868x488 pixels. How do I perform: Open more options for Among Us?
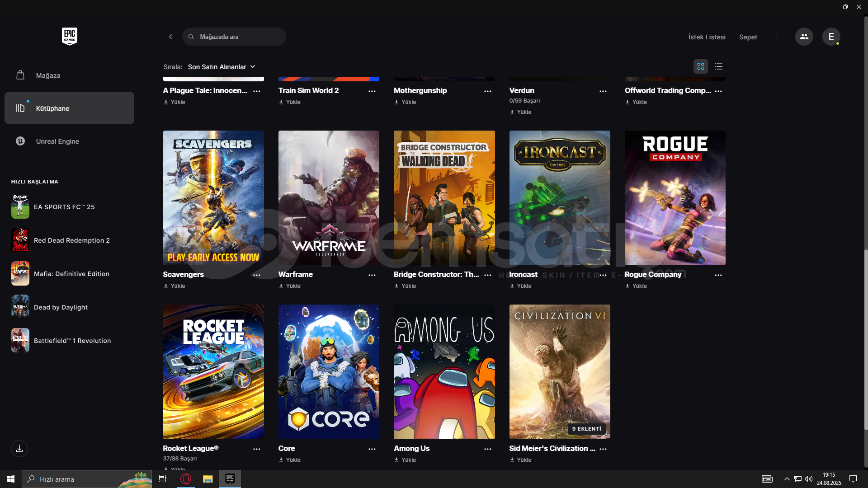click(488, 449)
